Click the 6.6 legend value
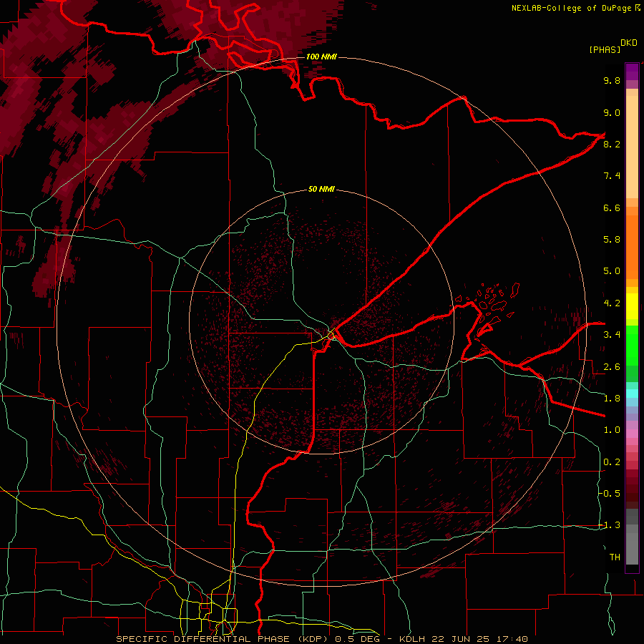The height and width of the screenshot is (644, 644). [612, 208]
